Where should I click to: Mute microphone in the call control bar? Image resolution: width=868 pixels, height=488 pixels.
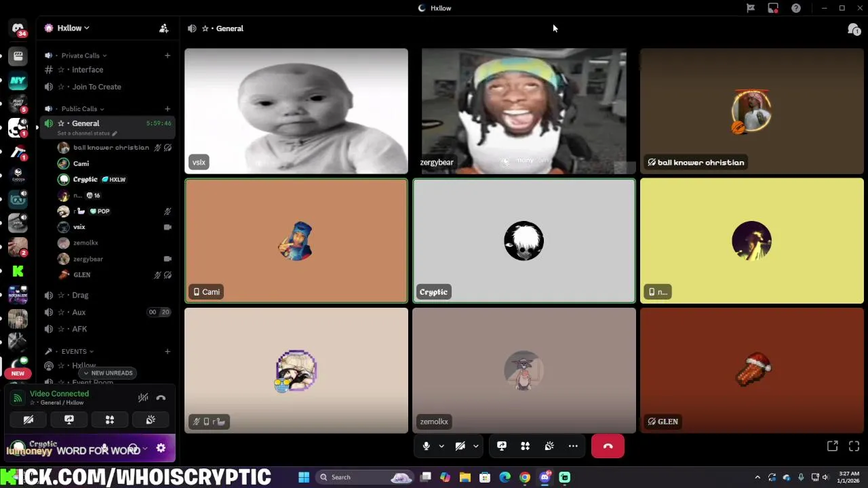(x=426, y=446)
